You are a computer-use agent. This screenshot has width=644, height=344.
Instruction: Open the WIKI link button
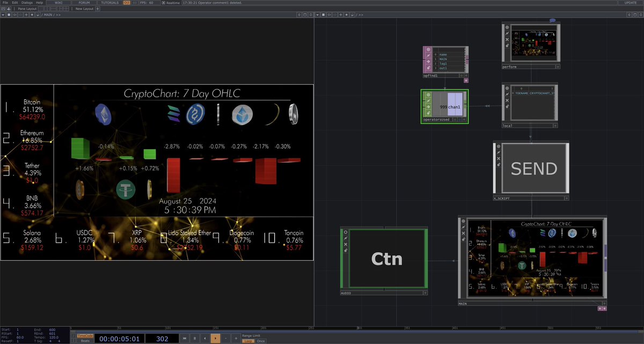click(58, 3)
